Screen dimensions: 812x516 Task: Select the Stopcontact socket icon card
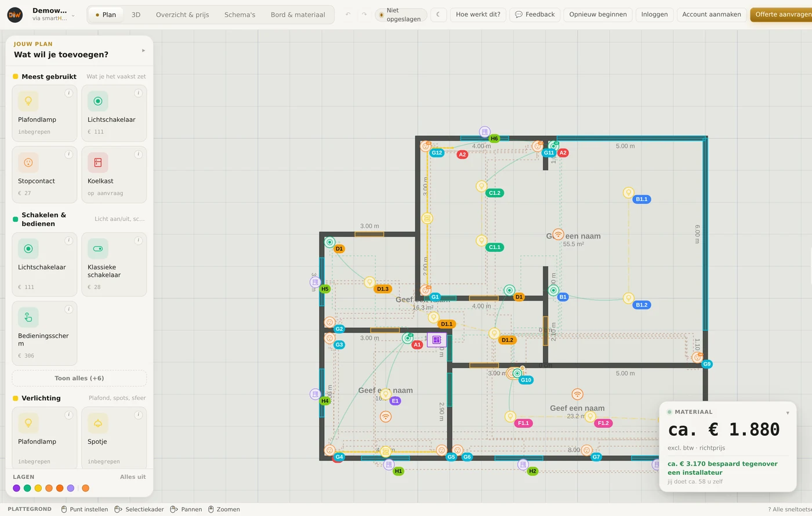point(45,175)
